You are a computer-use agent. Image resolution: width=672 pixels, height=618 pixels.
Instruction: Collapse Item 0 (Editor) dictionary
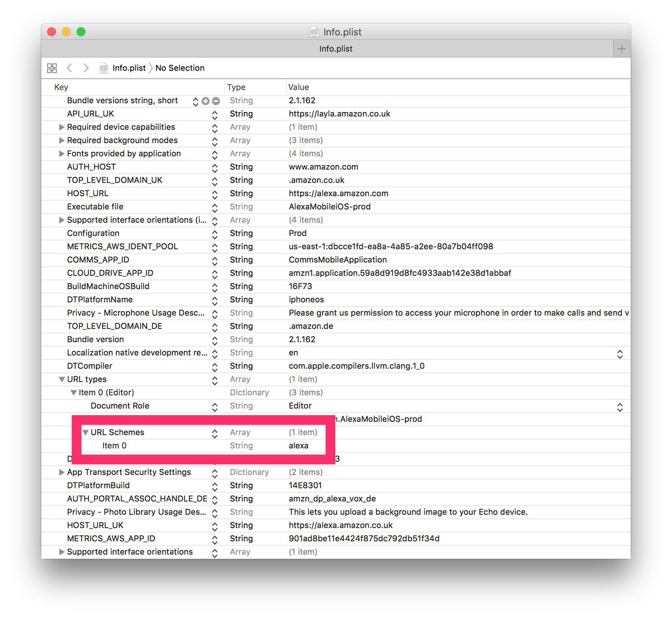point(73,393)
